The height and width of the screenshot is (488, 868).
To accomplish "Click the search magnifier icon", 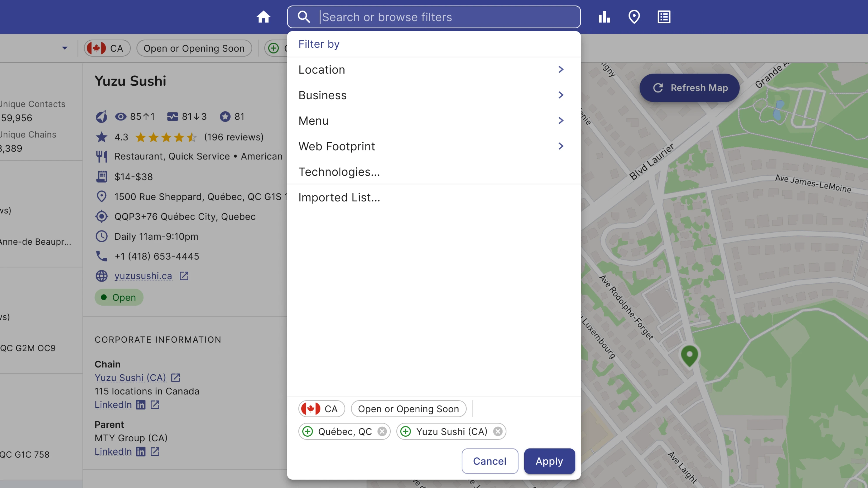I will coord(304,17).
